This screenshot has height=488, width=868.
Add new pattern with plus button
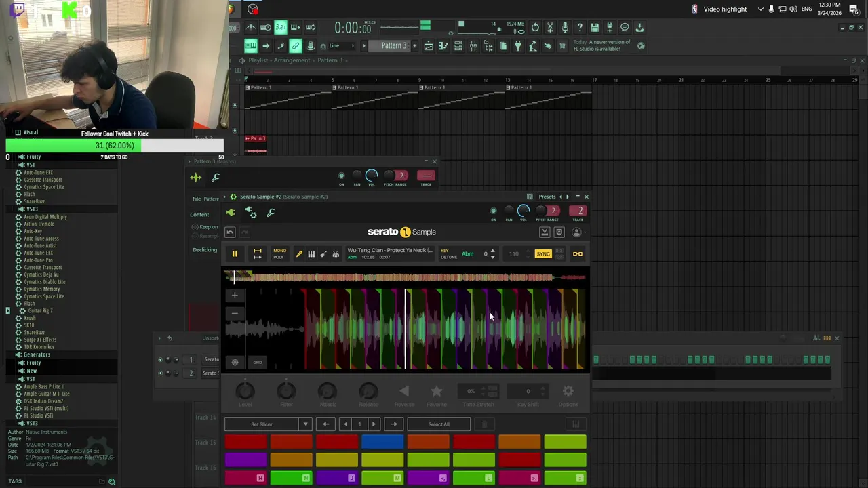414,46
